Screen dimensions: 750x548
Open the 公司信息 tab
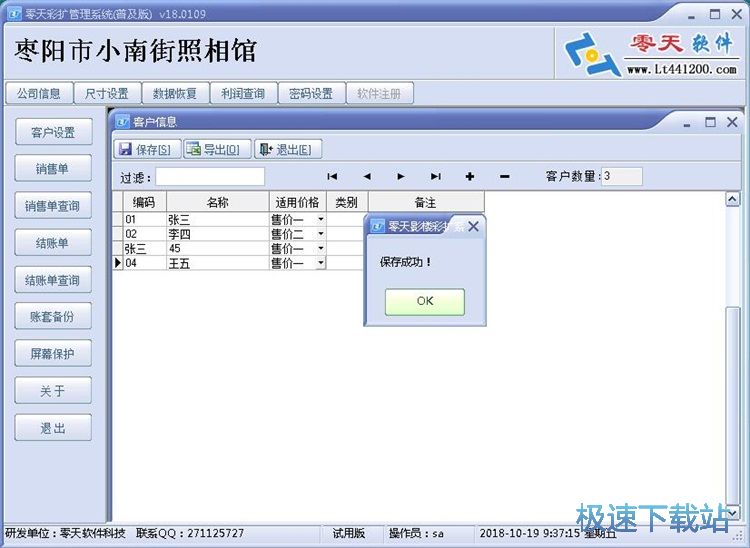39,93
